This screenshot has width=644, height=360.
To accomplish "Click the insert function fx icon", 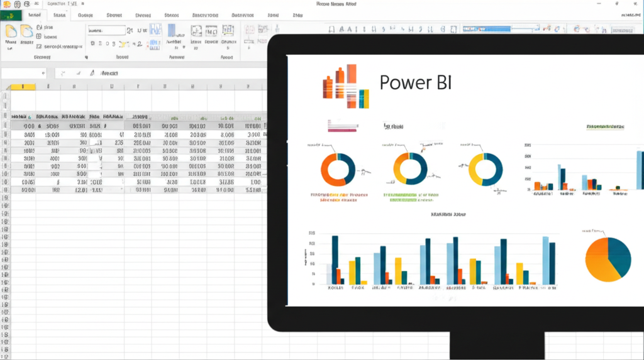I will 92,73.
